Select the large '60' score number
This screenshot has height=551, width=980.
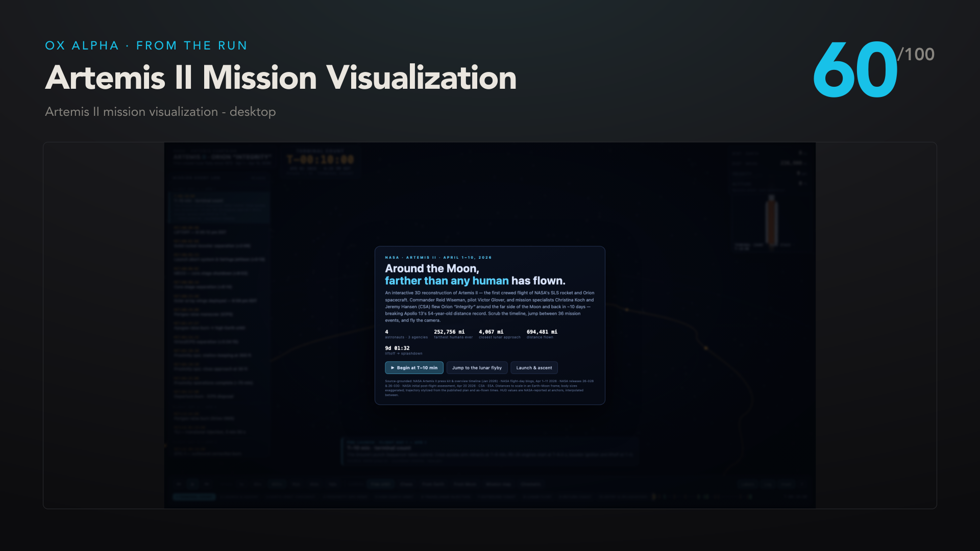pos(855,70)
